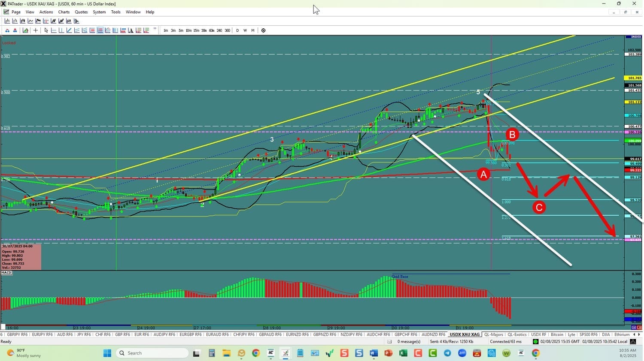
Task: Switch chart to Weekly (W) timeframe
Action: (245, 30)
